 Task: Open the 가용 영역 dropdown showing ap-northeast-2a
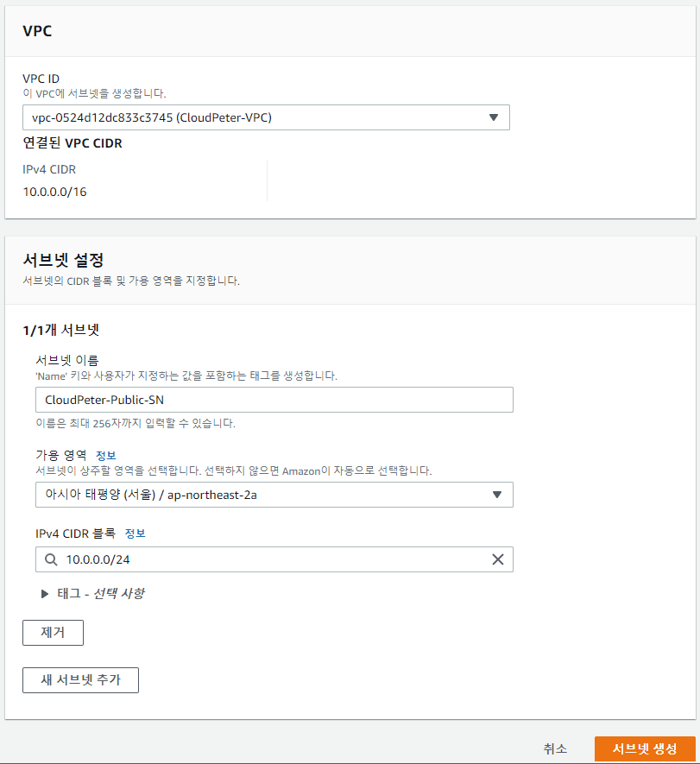pos(259,495)
